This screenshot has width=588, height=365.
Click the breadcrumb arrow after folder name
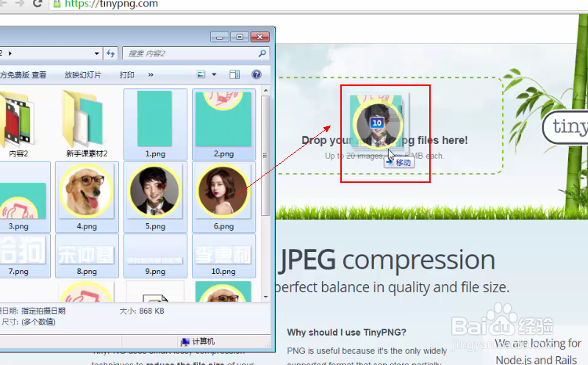pos(10,53)
